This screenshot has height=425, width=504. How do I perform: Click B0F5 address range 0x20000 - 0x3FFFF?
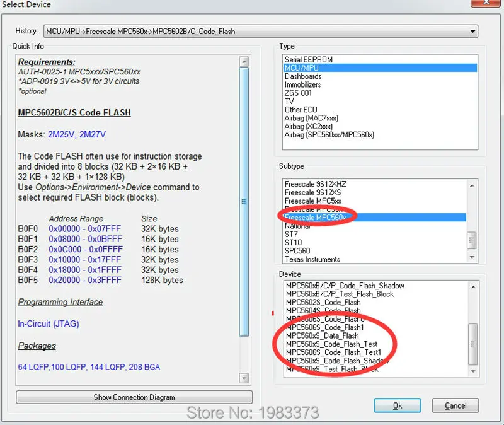[x=85, y=280]
